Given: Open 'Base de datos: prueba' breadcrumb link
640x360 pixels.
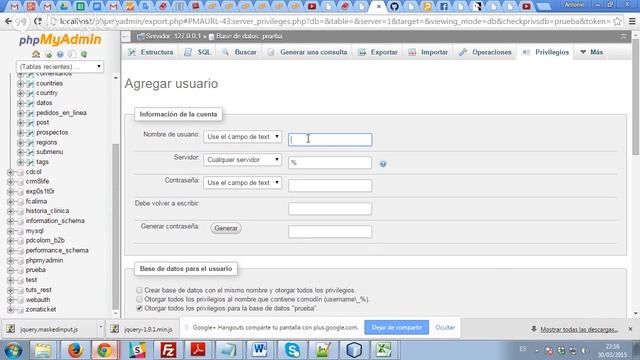Looking at the screenshot, I should 249,36.
